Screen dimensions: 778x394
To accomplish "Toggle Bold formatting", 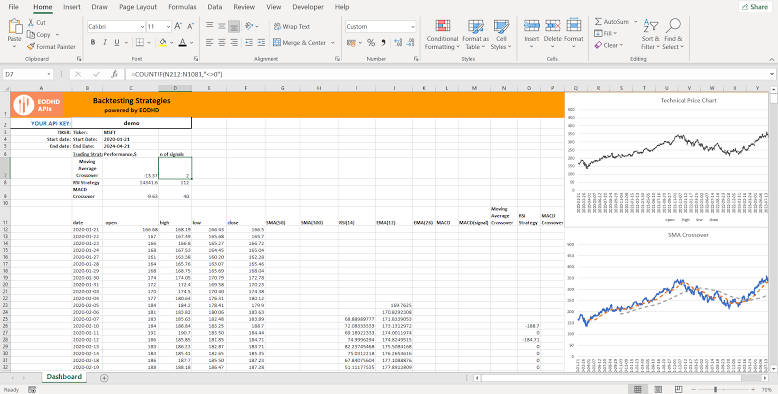I will (x=93, y=43).
